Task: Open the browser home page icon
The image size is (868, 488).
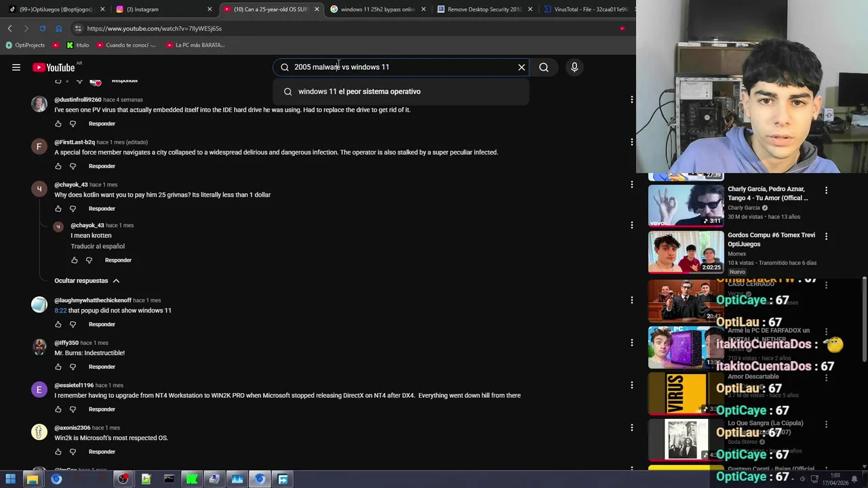Action: 58,28
